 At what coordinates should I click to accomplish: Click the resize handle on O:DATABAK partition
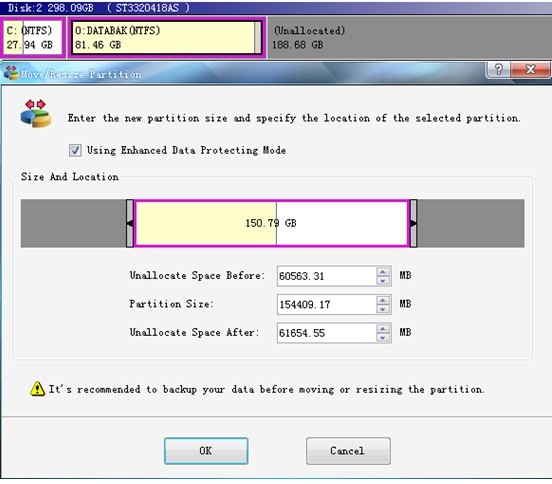point(258,38)
